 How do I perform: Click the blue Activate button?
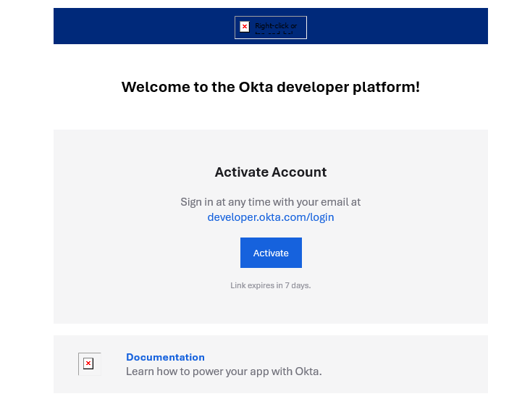click(x=271, y=253)
